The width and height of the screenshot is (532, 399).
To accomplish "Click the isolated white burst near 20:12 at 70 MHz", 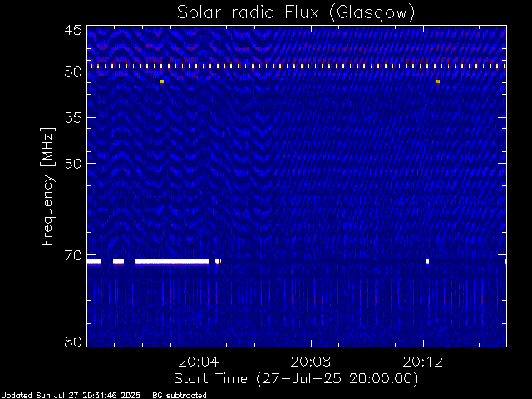I will 427,261.
